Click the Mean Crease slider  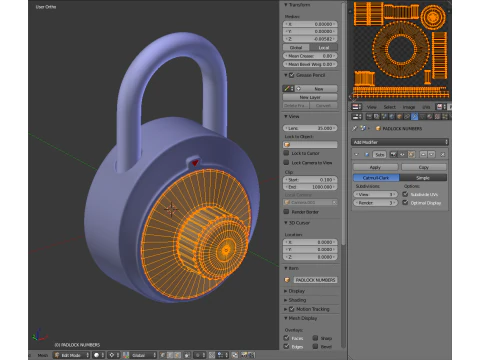(x=310, y=56)
